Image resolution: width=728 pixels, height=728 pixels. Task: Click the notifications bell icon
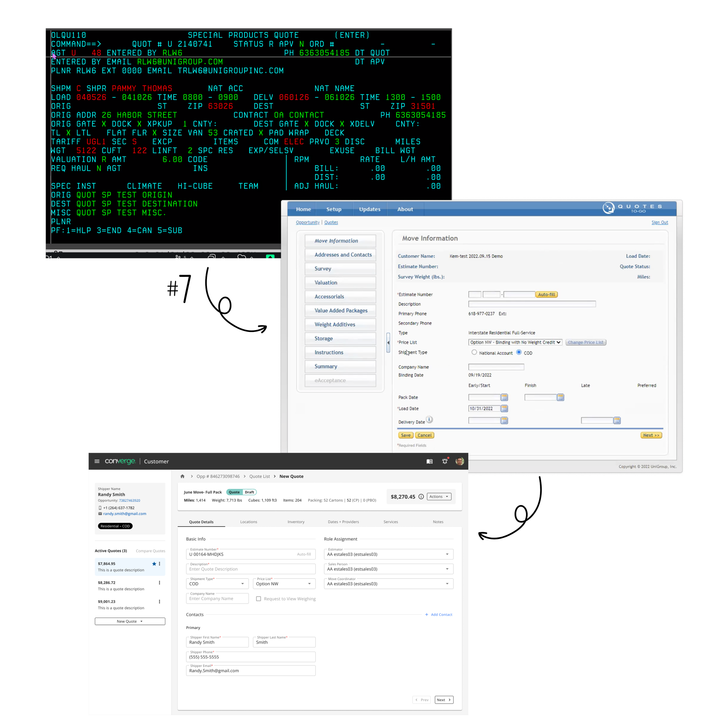[x=445, y=461]
